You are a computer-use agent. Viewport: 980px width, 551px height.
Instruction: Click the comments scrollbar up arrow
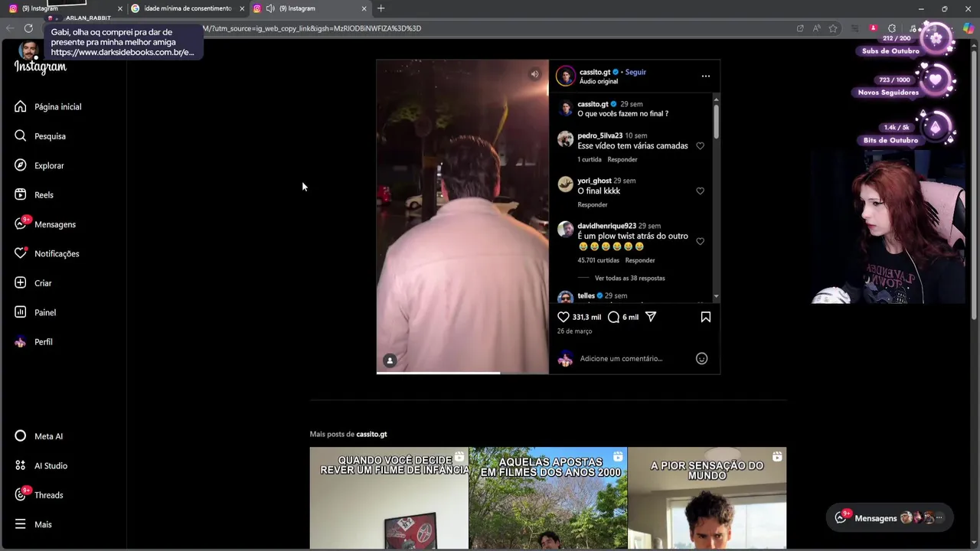tap(717, 99)
